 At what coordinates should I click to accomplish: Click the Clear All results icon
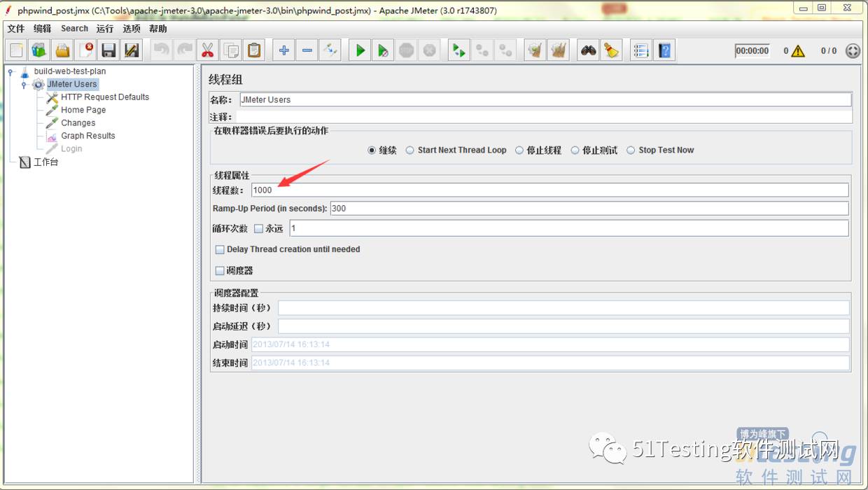(x=559, y=50)
